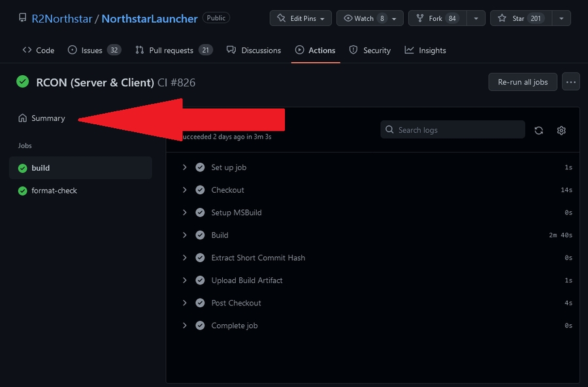Open the NorthstarLauncher repository link
The height and width of the screenshot is (387, 588).
(150, 18)
